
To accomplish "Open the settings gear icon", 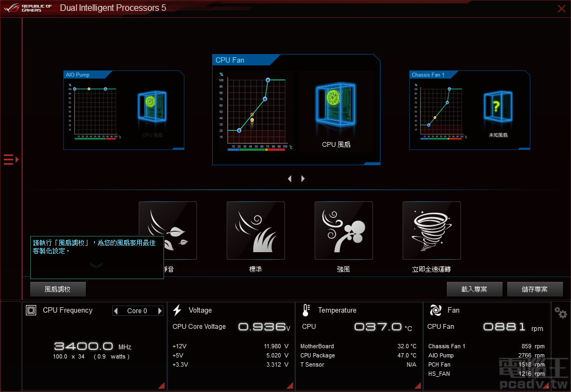I will tap(560, 312).
